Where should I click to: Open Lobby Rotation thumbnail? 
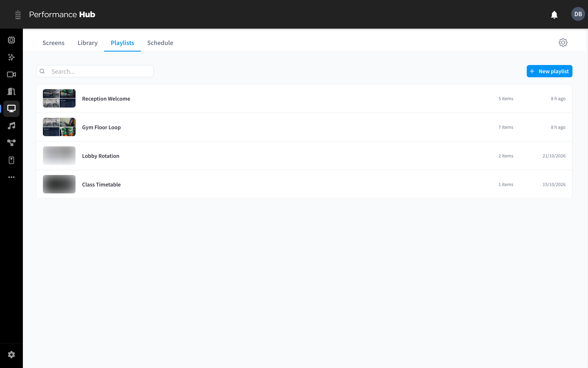pyautogui.click(x=59, y=156)
